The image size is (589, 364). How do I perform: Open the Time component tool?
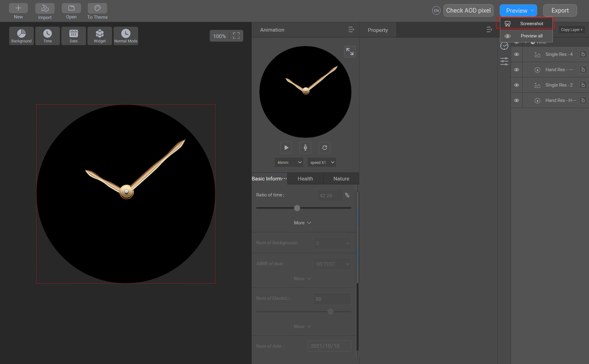[47, 36]
